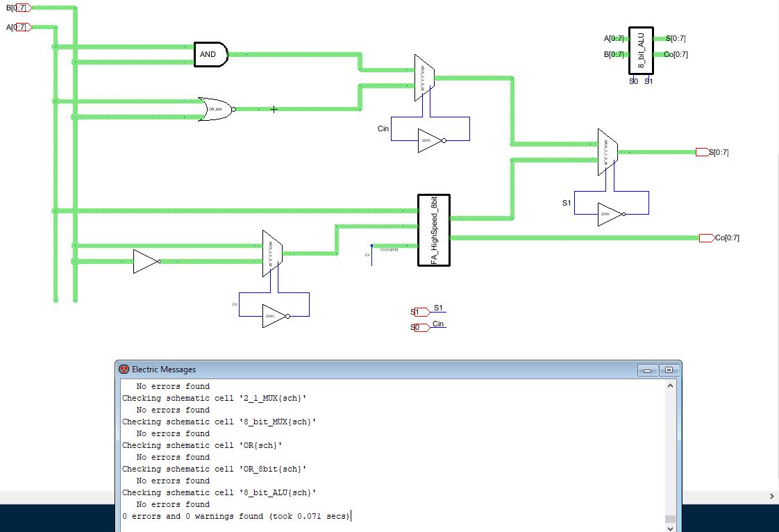Select the FA_HighSpeed_8bit adder block
Viewport: 779px width, 532px height.
[x=434, y=230]
